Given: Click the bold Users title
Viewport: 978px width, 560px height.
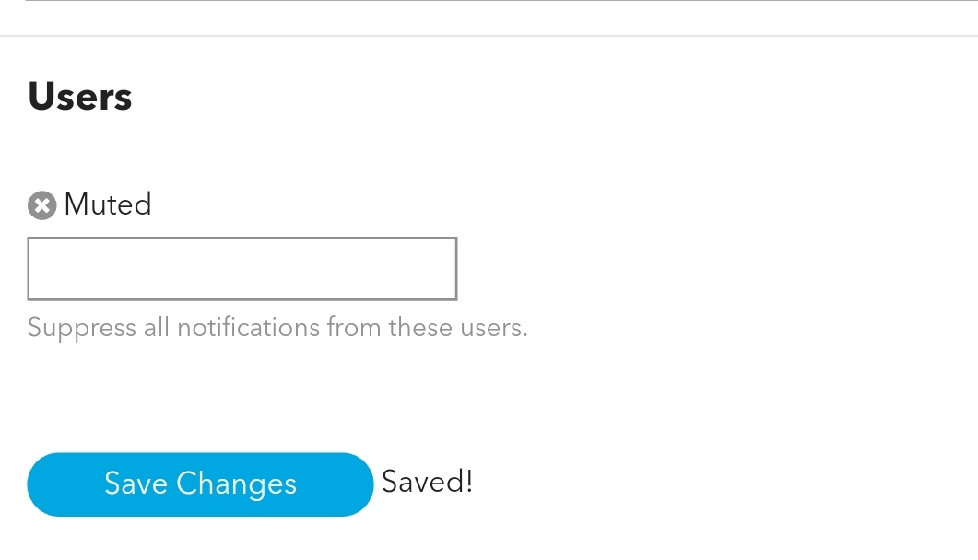Looking at the screenshot, I should click(x=80, y=97).
